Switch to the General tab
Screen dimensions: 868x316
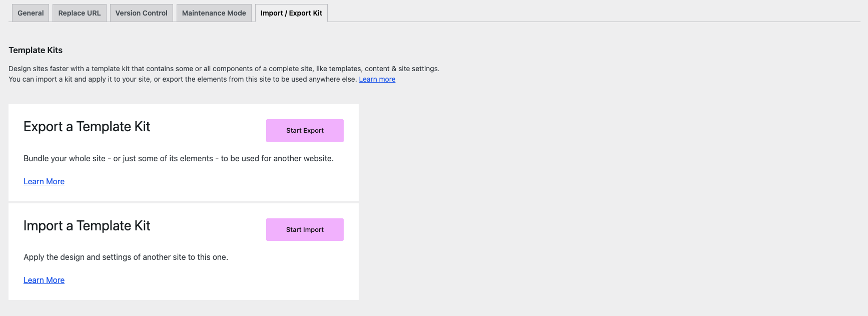[x=31, y=13]
